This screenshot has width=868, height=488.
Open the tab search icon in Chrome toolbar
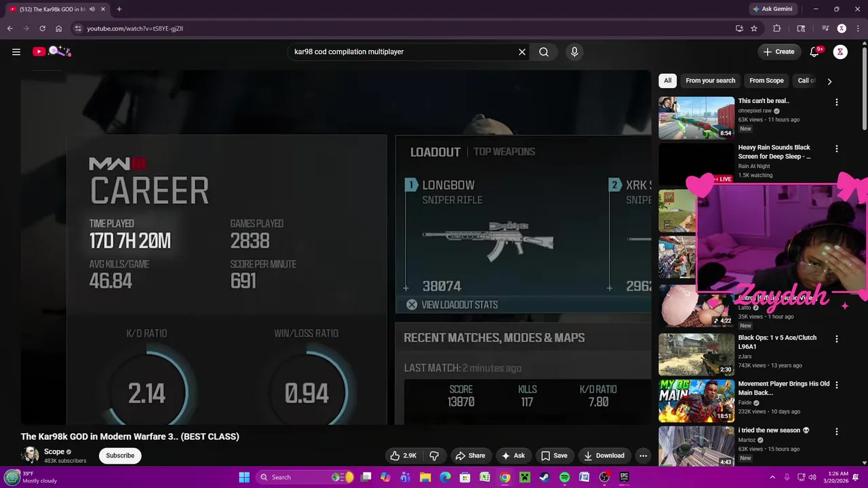click(801, 28)
